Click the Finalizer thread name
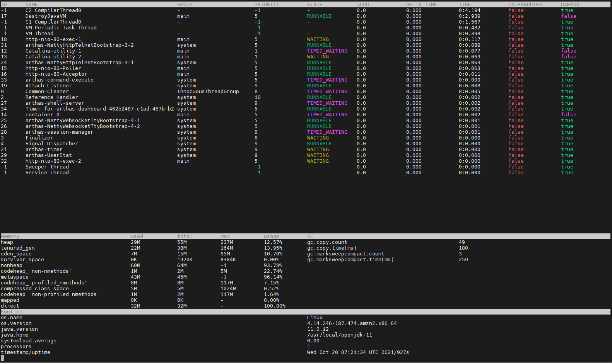The image size is (612, 364). 39,138
